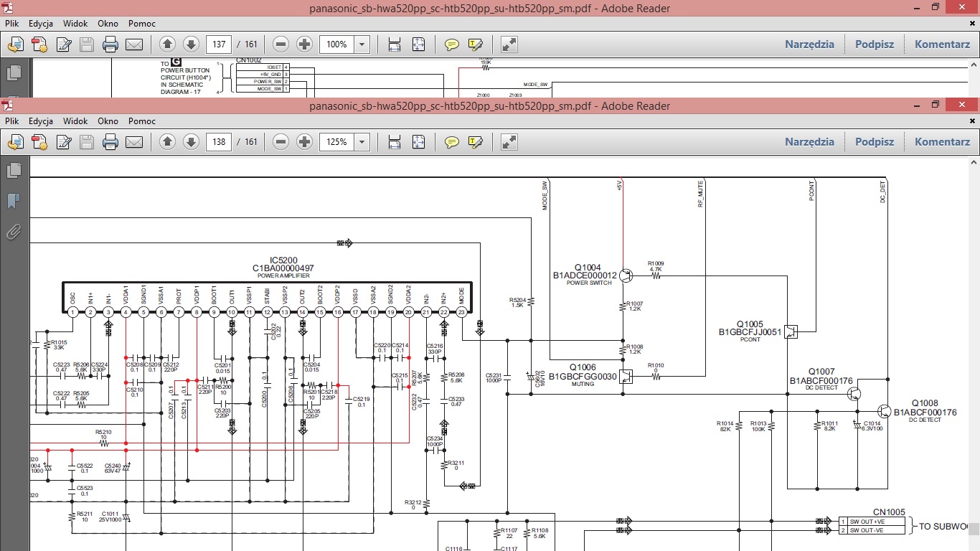This screenshot has width=980, height=551.
Task: Show bookmarks panel in page 138 window
Action: (14, 201)
